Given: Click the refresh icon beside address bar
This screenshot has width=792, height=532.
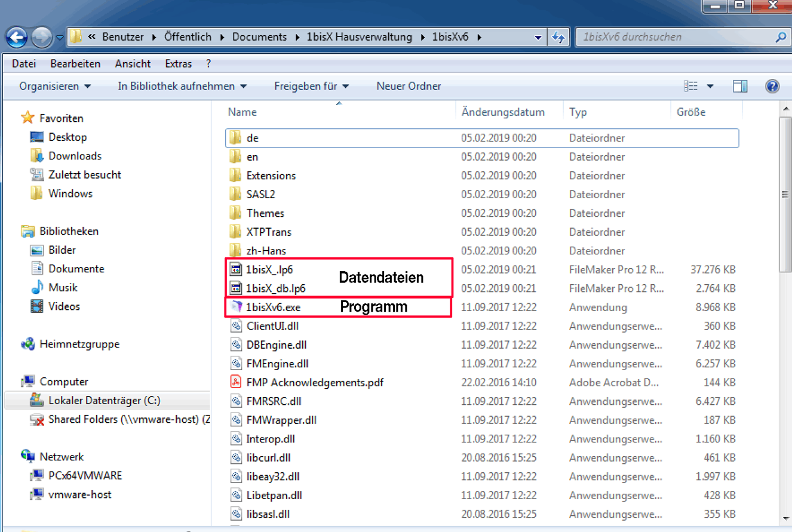Looking at the screenshot, I should (x=558, y=37).
